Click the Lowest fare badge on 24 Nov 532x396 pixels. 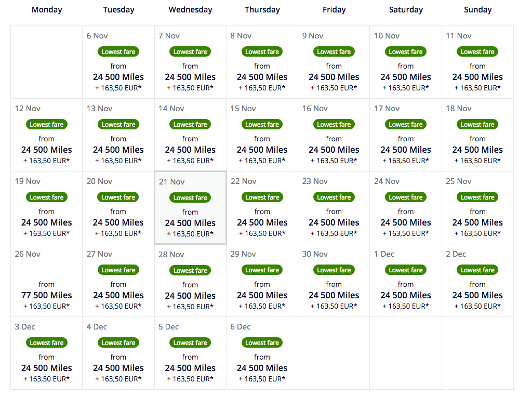406,197
